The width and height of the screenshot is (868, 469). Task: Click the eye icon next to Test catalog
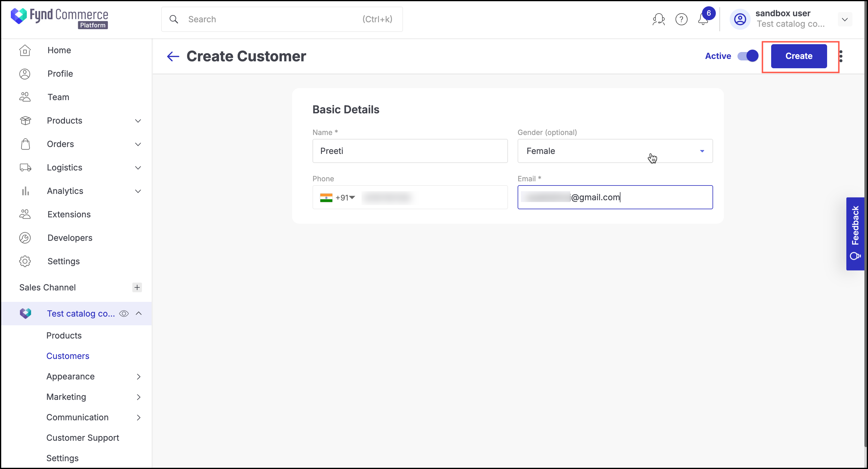(x=124, y=314)
